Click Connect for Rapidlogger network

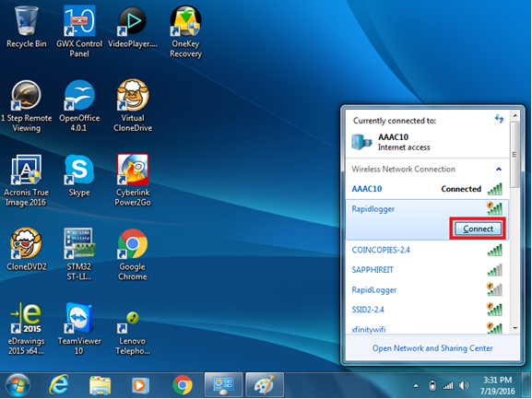coord(478,229)
